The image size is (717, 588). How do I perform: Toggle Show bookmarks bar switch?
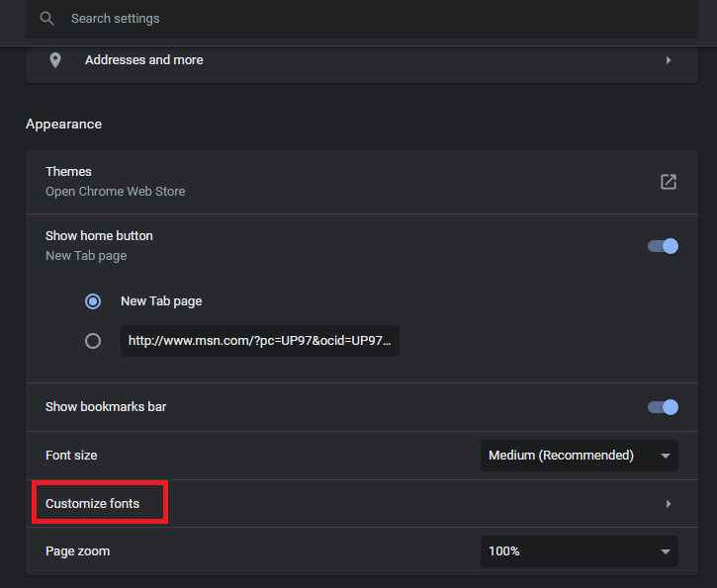(x=663, y=407)
